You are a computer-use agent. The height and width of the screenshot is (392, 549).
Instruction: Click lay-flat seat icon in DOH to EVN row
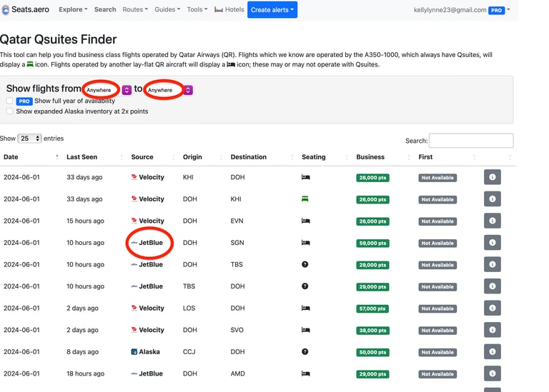[x=306, y=221]
